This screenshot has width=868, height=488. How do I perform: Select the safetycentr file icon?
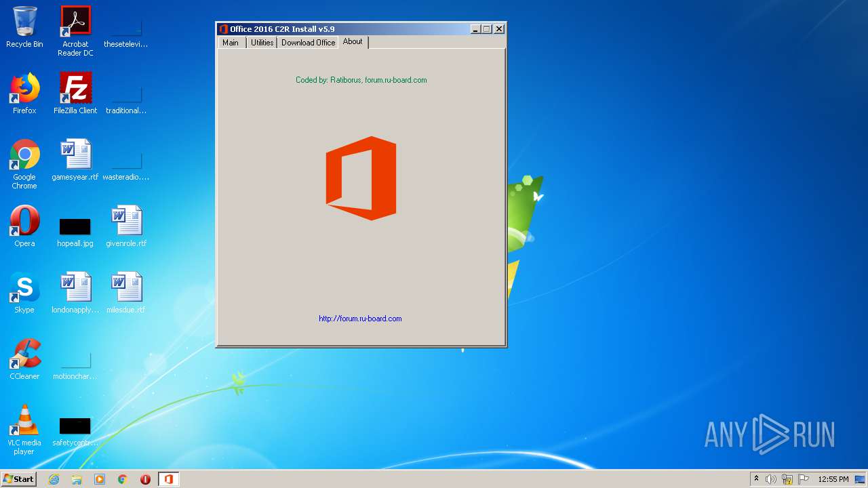[75, 431]
